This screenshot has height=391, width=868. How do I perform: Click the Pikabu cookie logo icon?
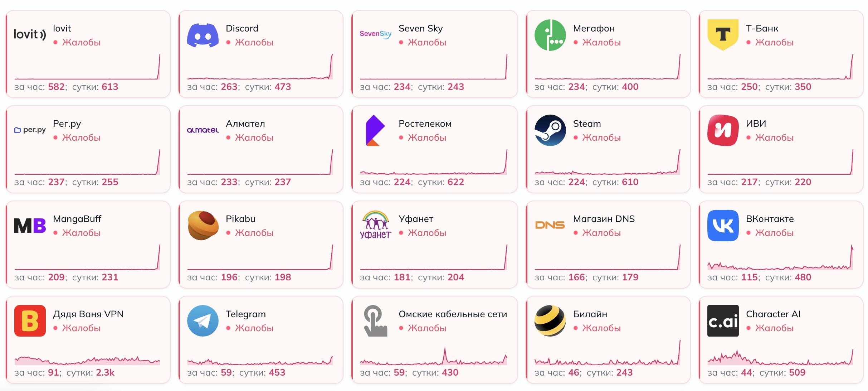203,226
